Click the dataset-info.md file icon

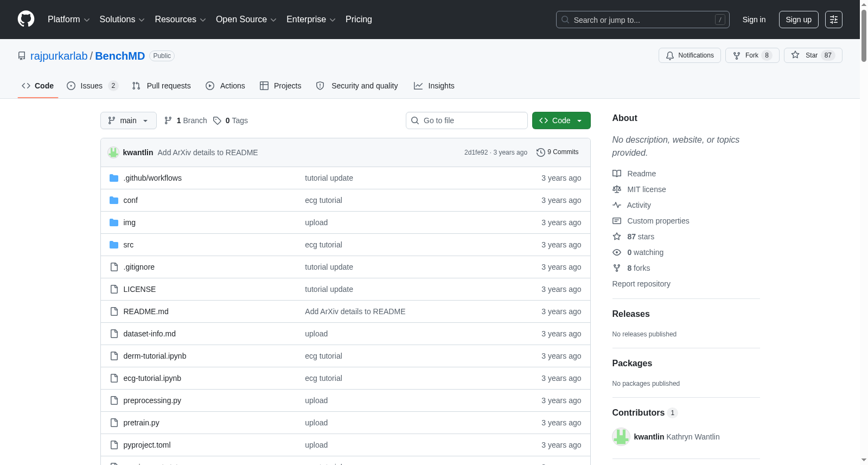tap(114, 334)
